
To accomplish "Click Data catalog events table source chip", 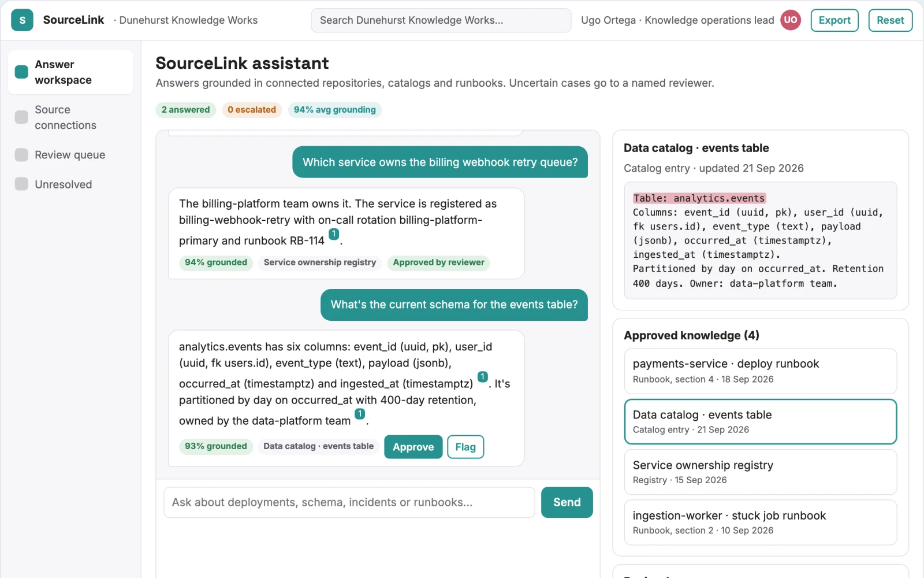I will (x=319, y=446).
